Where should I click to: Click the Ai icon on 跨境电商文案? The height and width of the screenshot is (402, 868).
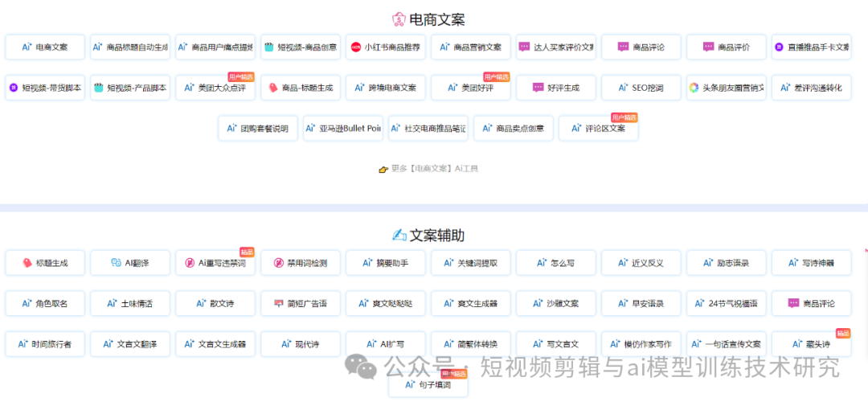pyautogui.click(x=360, y=88)
